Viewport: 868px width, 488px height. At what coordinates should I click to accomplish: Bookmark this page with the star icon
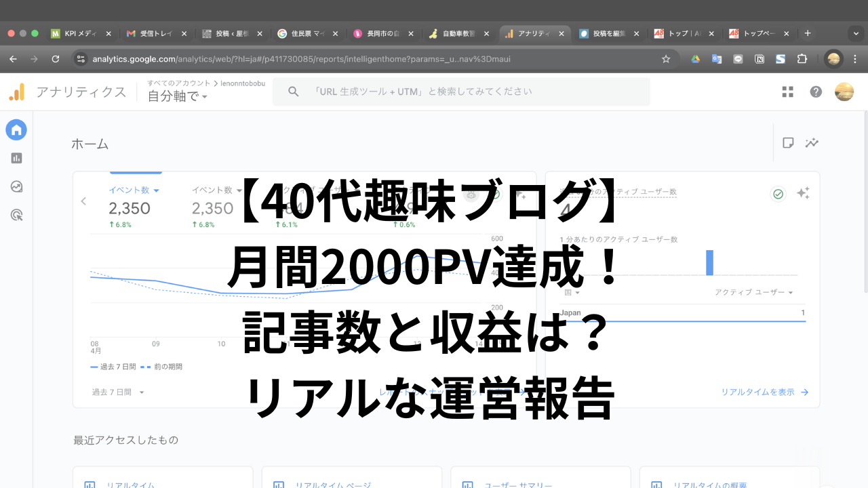pos(666,59)
